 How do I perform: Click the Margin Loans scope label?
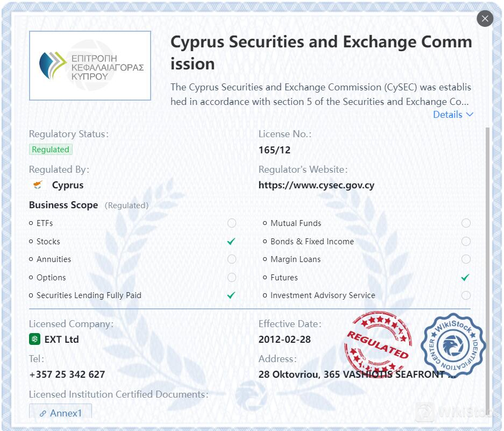click(295, 259)
